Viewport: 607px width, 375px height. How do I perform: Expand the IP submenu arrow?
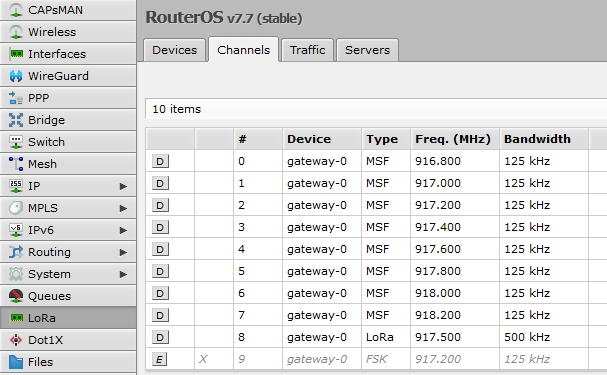pyautogui.click(x=123, y=186)
